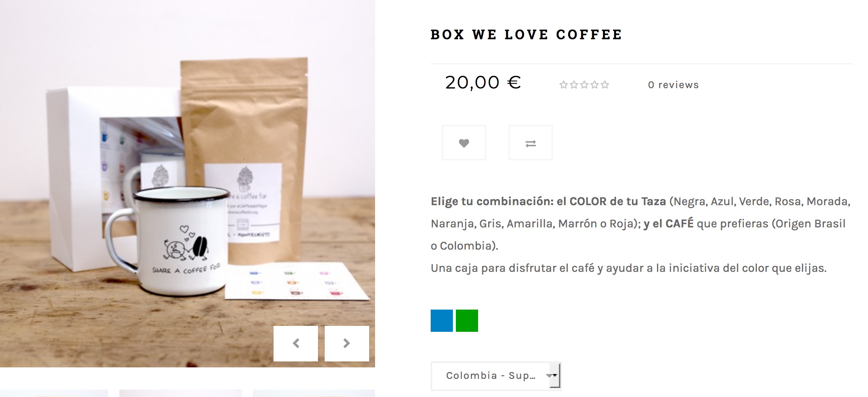Viewport: 868px width, 397px height.
Task: Rate five stars using the last star
Action: coord(605,85)
